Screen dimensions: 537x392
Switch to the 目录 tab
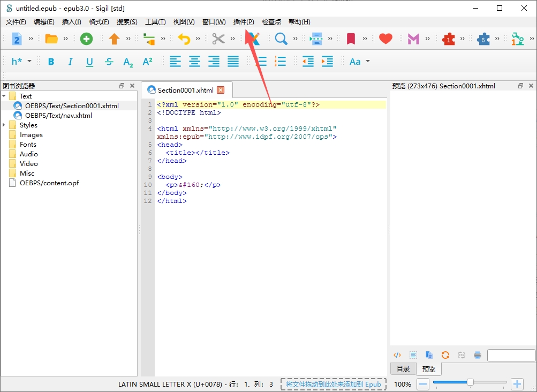click(403, 368)
